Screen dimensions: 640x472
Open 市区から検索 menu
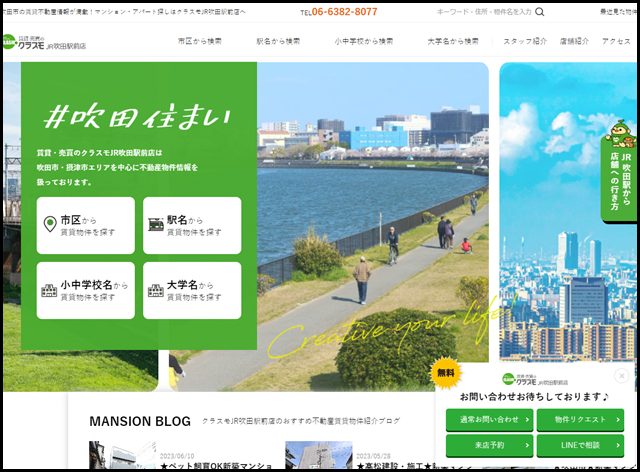200,41
